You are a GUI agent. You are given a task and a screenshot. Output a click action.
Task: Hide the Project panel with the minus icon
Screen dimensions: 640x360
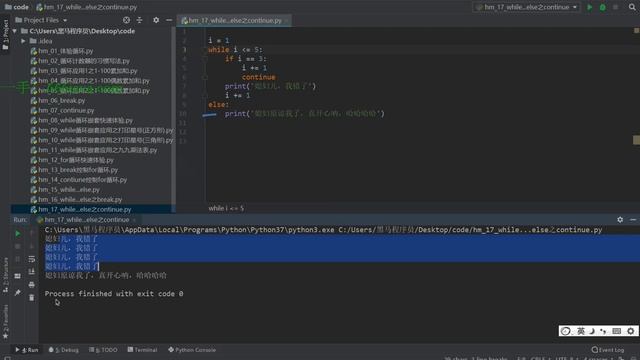point(169,20)
